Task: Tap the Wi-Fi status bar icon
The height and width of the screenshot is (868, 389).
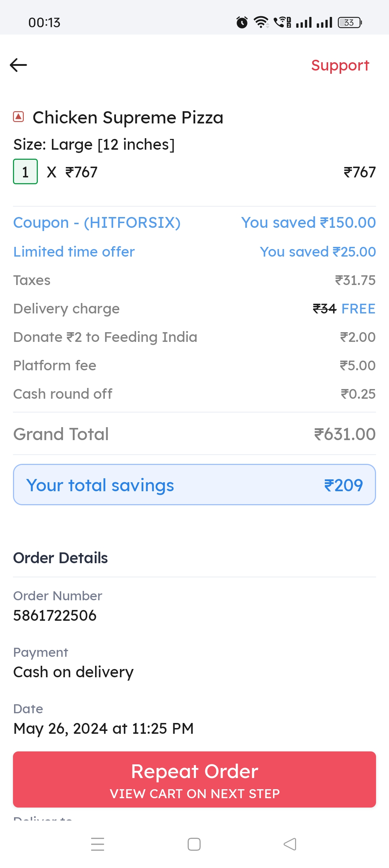Action: coord(261,22)
